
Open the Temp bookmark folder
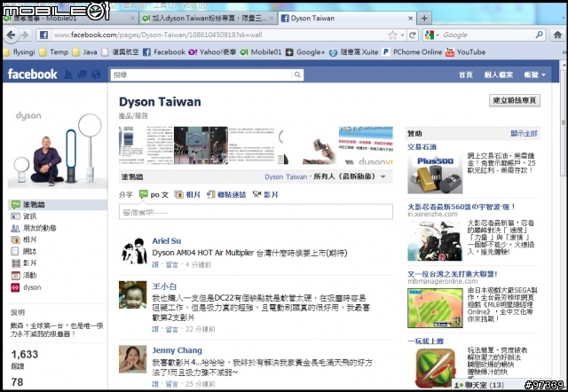point(54,52)
